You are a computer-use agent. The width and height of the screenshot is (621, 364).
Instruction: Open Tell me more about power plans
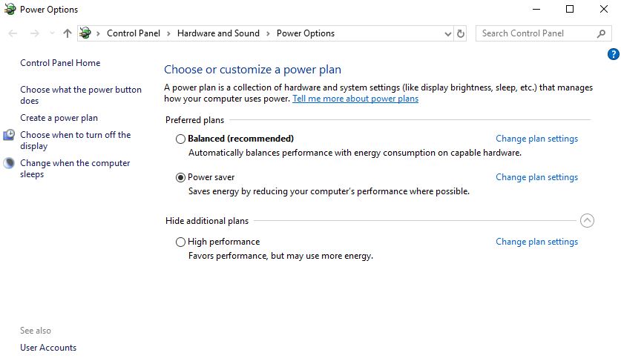355,99
